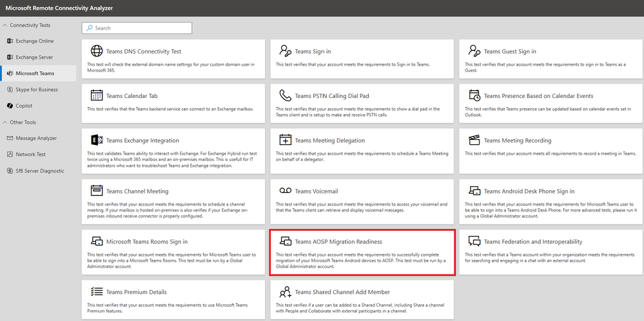Open the Teams Meeting Recording title
The image size is (644, 321).
click(x=518, y=140)
